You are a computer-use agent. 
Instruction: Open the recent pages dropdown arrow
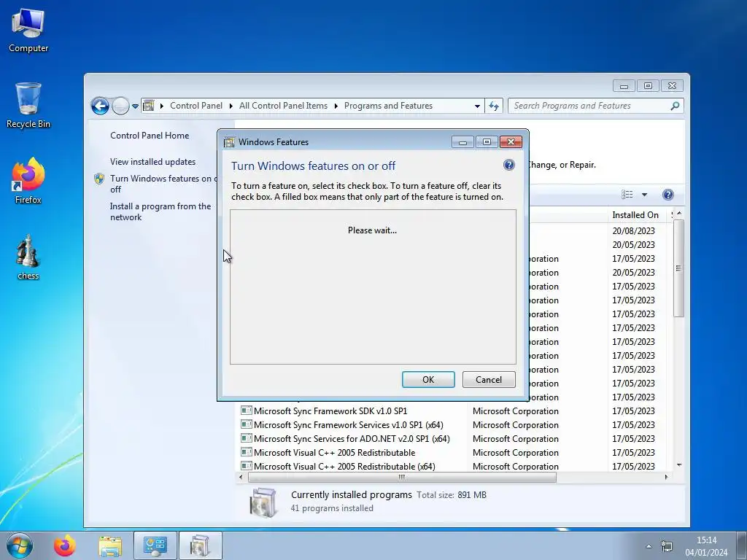coord(135,106)
